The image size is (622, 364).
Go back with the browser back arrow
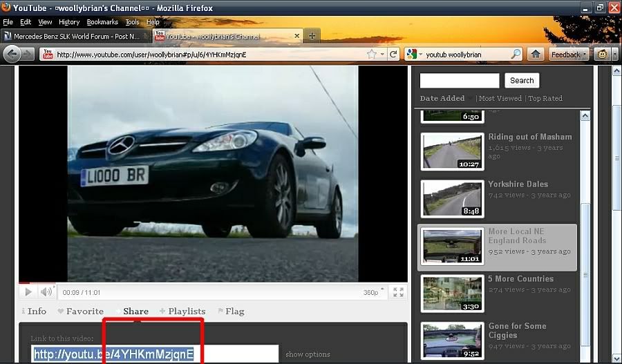(12, 54)
